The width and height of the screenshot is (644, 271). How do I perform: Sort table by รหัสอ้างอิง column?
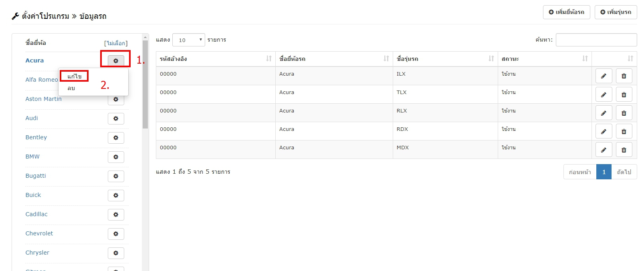coord(216,59)
